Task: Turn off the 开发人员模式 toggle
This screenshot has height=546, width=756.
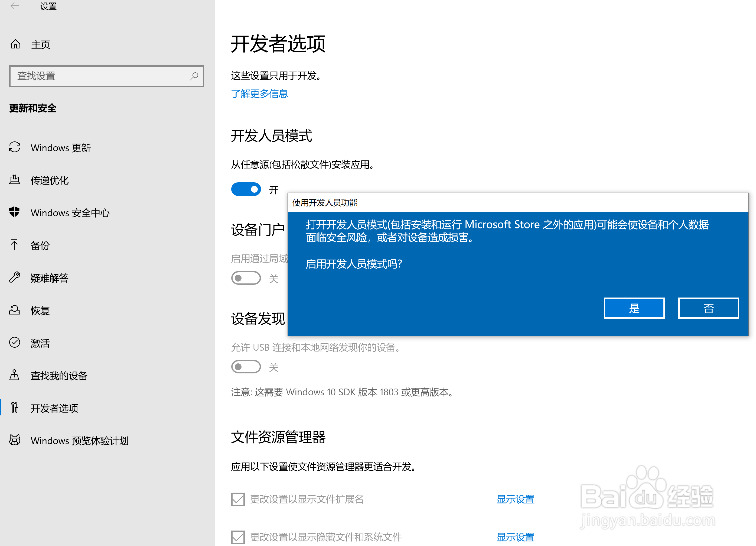Action: (246, 189)
